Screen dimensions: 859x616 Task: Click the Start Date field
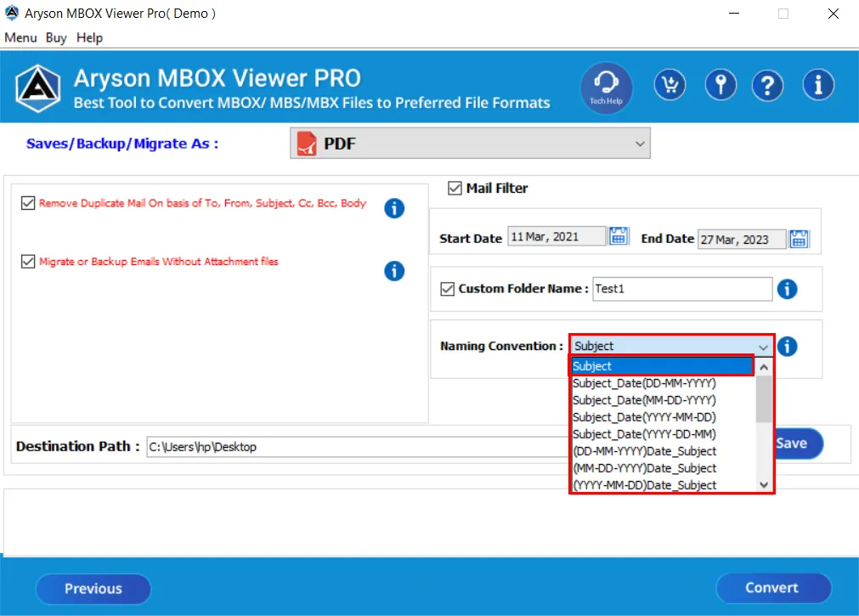tap(557, 237)
